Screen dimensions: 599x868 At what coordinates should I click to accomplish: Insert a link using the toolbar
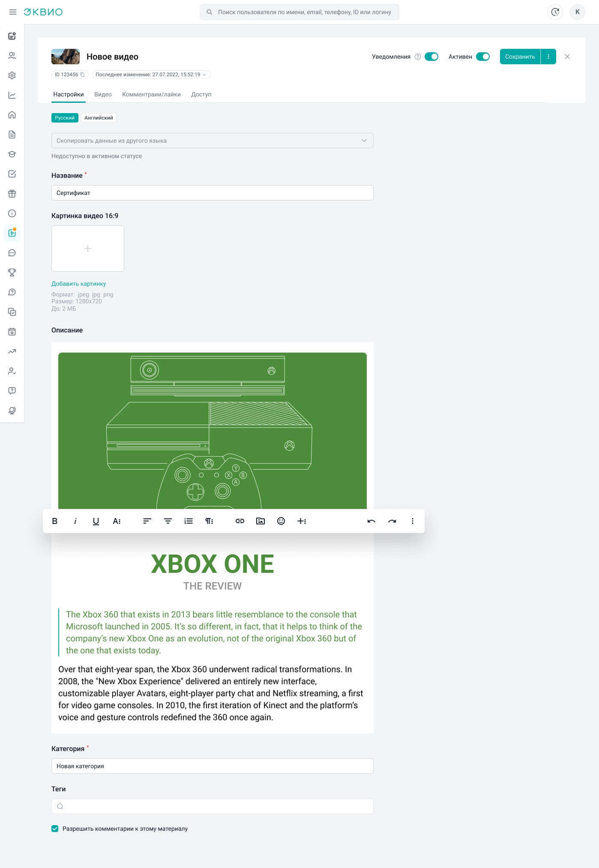tap(240, 521)
